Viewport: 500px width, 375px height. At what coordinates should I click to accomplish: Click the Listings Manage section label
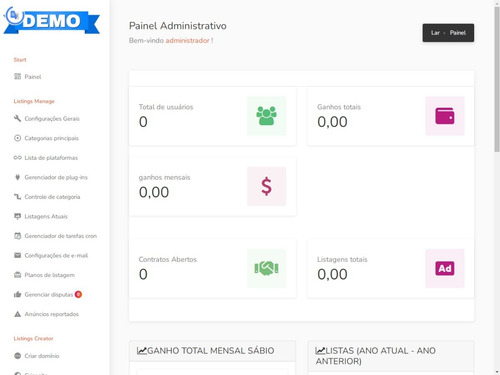[34, 101]
